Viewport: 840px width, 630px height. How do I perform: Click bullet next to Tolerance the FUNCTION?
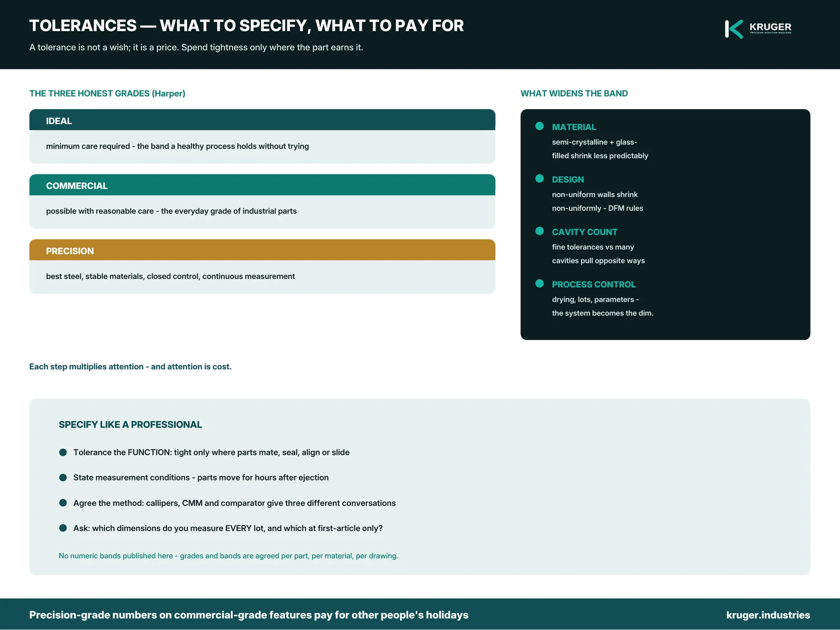coord(63,452)
